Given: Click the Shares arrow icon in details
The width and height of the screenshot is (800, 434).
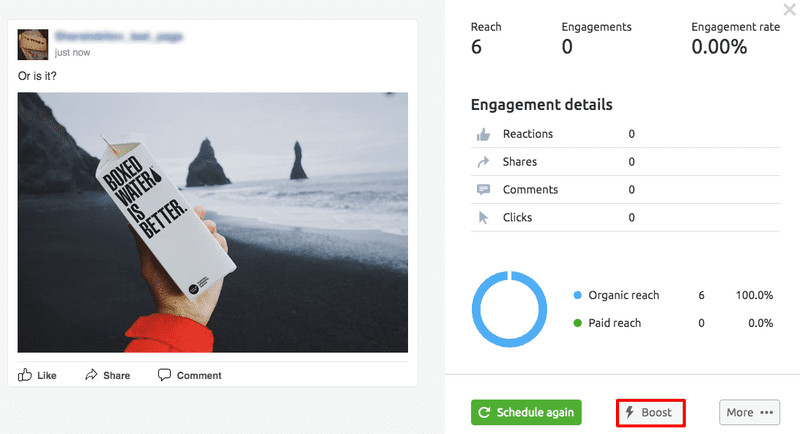Looking at the screenshot, I should tap(484, 162).
